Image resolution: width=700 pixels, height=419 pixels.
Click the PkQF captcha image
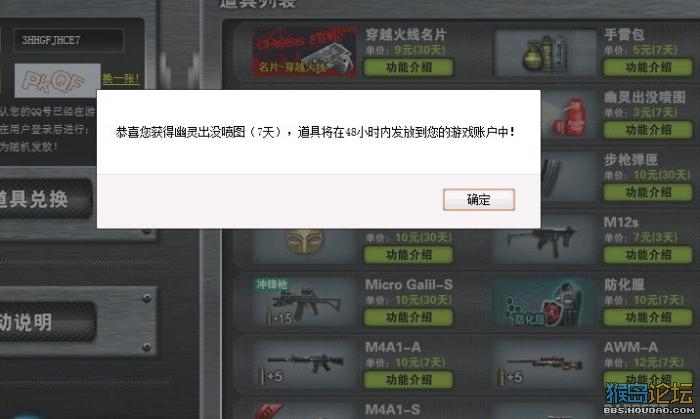click(57, 80)
